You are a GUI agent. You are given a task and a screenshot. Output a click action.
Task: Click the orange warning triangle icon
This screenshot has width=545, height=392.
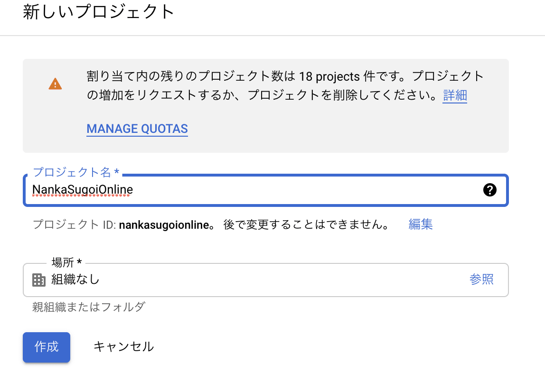[x=55, y=84]
